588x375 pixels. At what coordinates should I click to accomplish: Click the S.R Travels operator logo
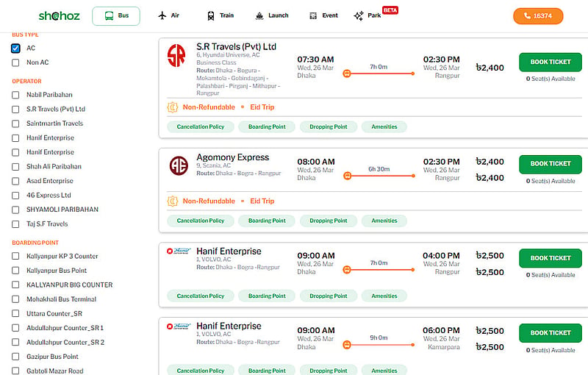[x=176, y=55]
